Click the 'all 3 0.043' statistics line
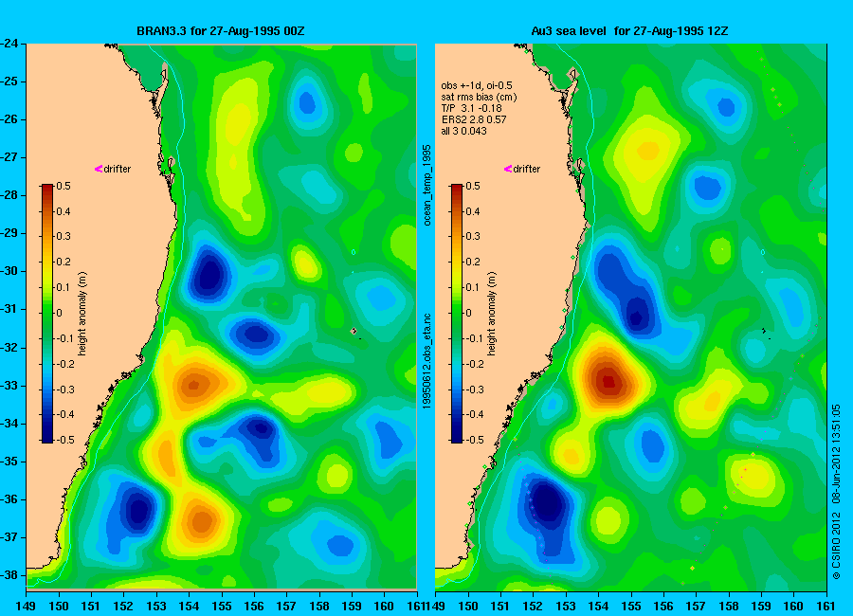Screen dimensions: 853x616 pos(464,131)
